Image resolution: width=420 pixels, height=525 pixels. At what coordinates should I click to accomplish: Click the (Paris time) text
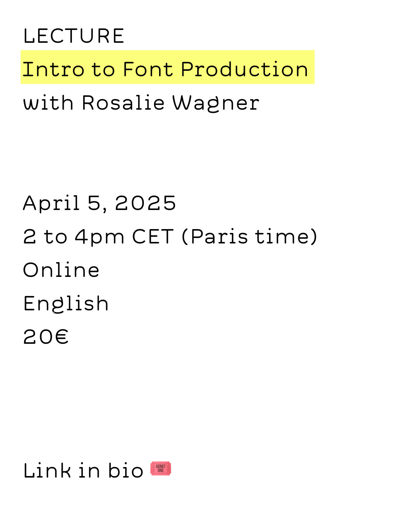coord(250,237)
